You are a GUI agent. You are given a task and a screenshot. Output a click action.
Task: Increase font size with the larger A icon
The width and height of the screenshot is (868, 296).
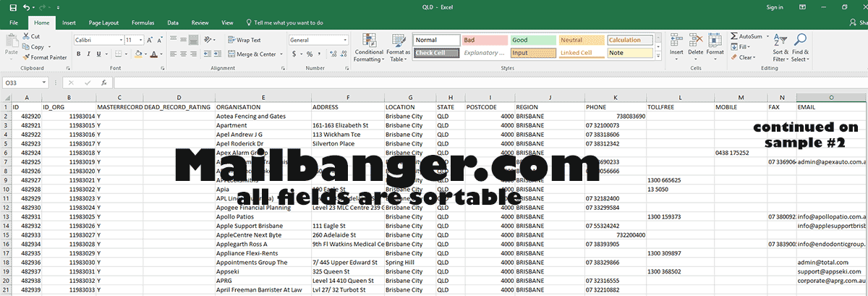150,40
